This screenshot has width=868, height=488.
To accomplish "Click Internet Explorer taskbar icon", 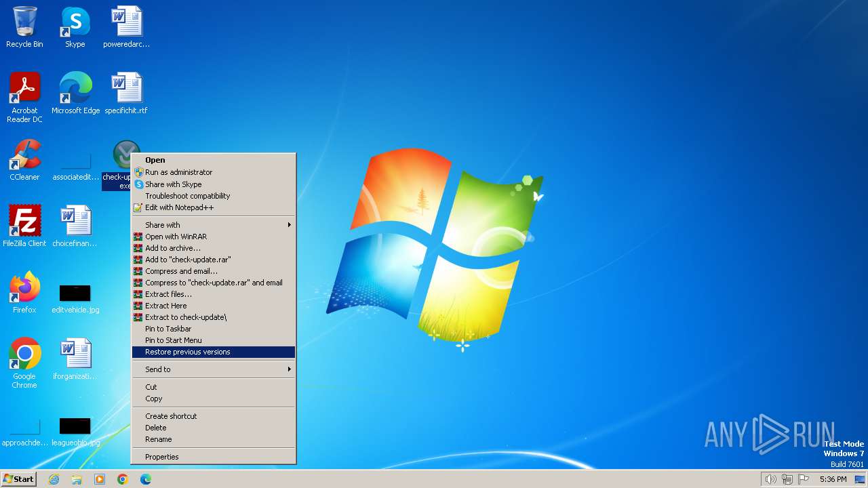I will [x=54, y=479].
